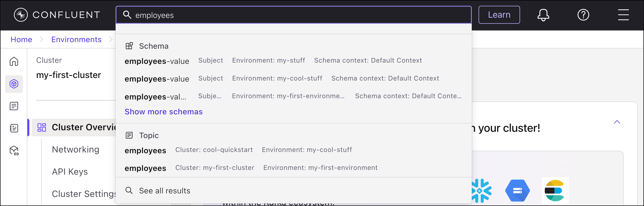
Task: Open the notifications bell
Action: [543, 15]
